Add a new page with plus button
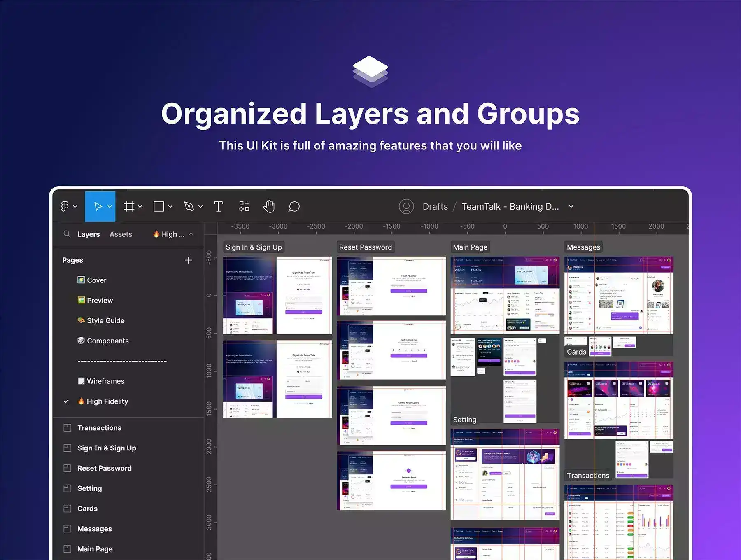741x560 pixels. (x=189, y=260)
